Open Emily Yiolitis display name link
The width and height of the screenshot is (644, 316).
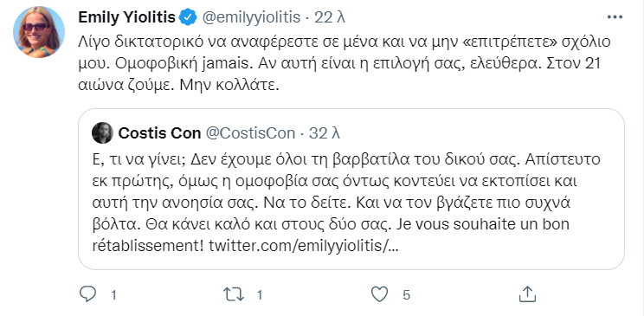coord(127,17)
